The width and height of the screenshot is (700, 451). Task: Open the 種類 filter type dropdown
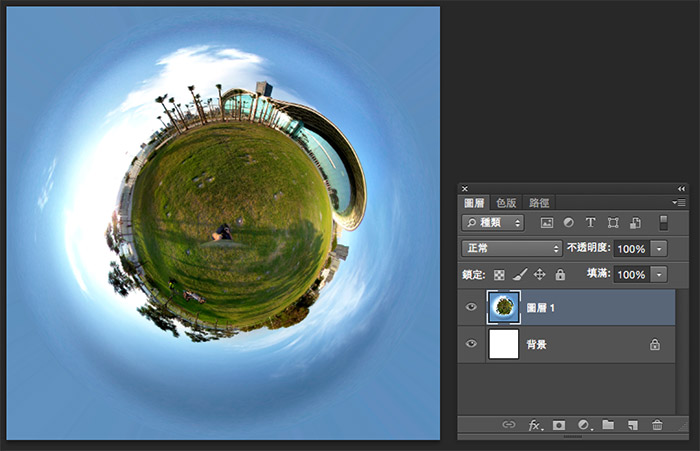coord(492,222)
